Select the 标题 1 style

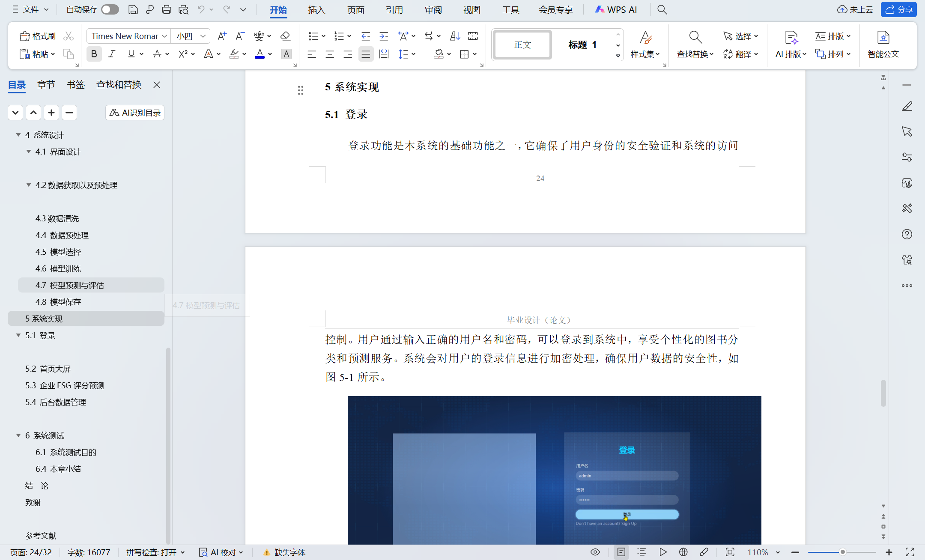pos(582,45)
